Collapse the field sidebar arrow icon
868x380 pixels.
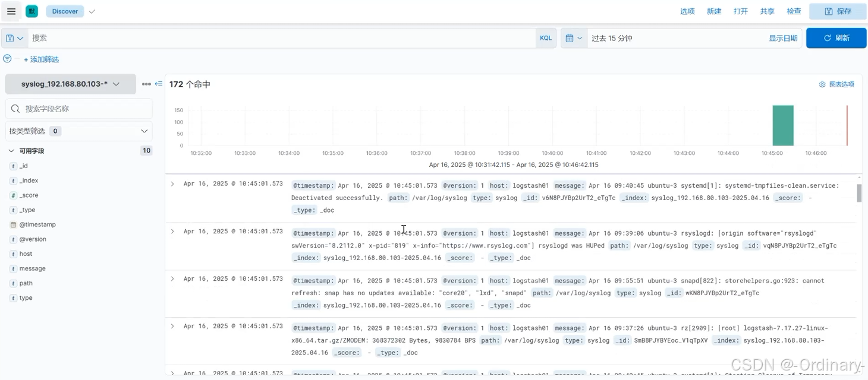[x=159, y=84]
